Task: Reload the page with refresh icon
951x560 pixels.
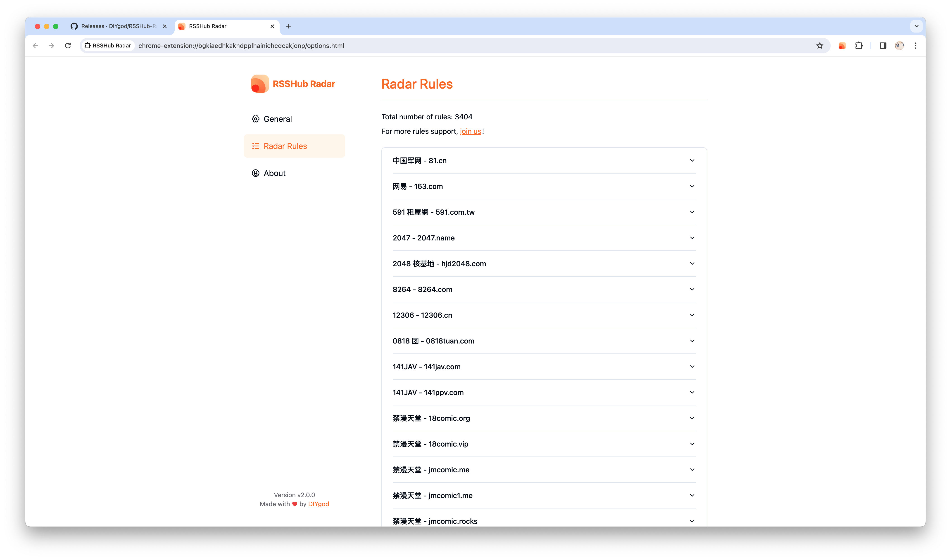Action: [68, 46]
